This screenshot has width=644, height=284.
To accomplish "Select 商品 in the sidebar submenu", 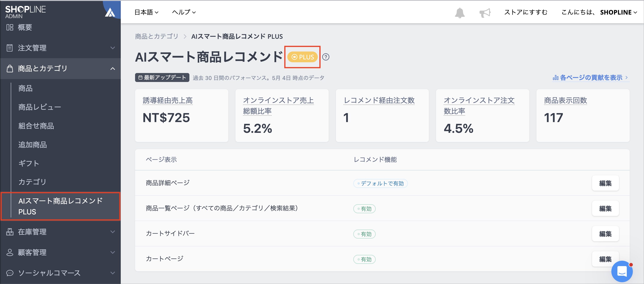I will pos(25,88).
